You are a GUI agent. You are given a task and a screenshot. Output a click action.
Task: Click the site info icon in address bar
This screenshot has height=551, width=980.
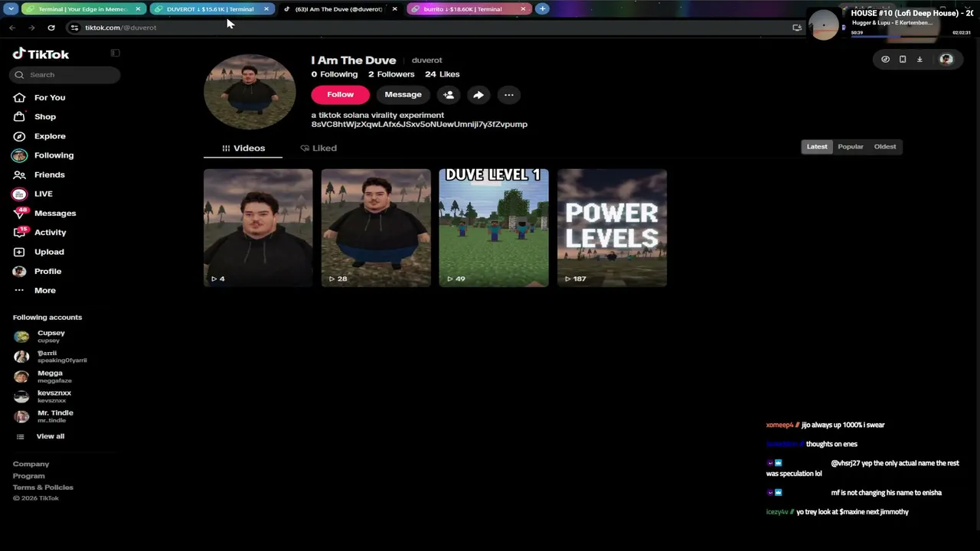coord(74,28)
